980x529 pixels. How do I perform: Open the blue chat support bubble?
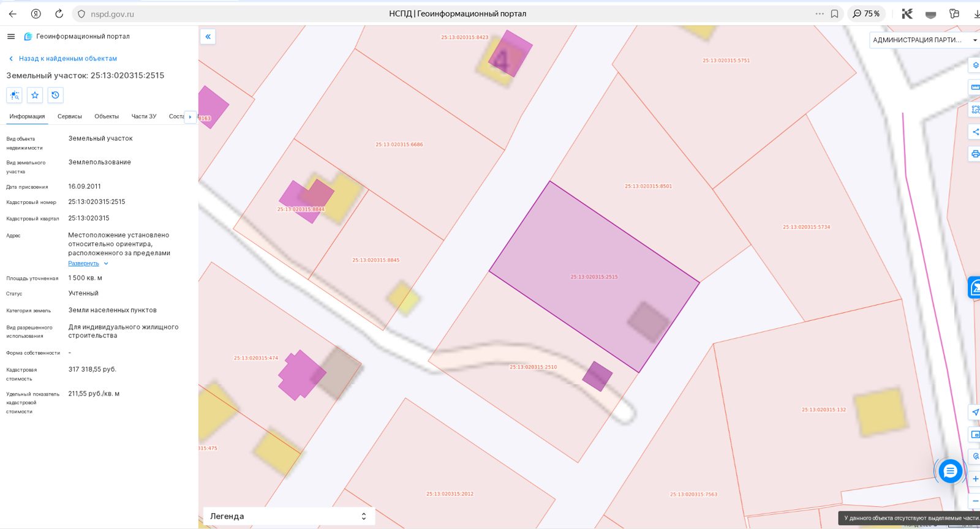(950, 471)
